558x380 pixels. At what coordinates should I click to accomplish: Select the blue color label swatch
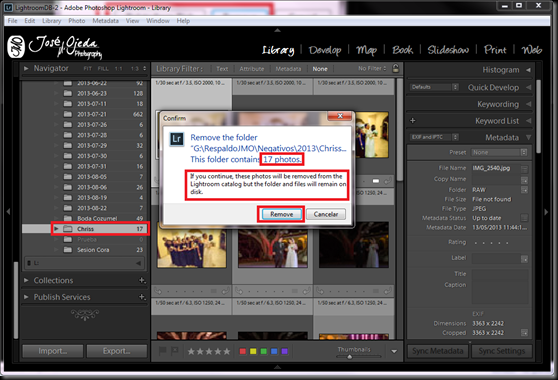[274, 351]
